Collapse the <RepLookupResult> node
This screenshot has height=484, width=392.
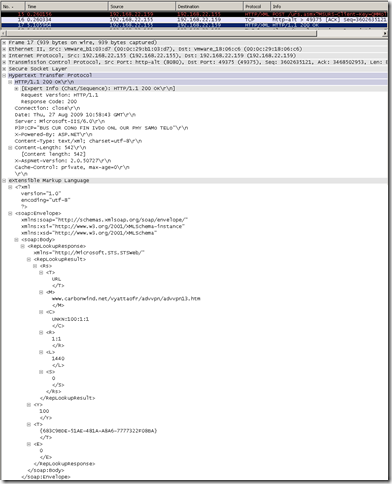click(29, 259)
